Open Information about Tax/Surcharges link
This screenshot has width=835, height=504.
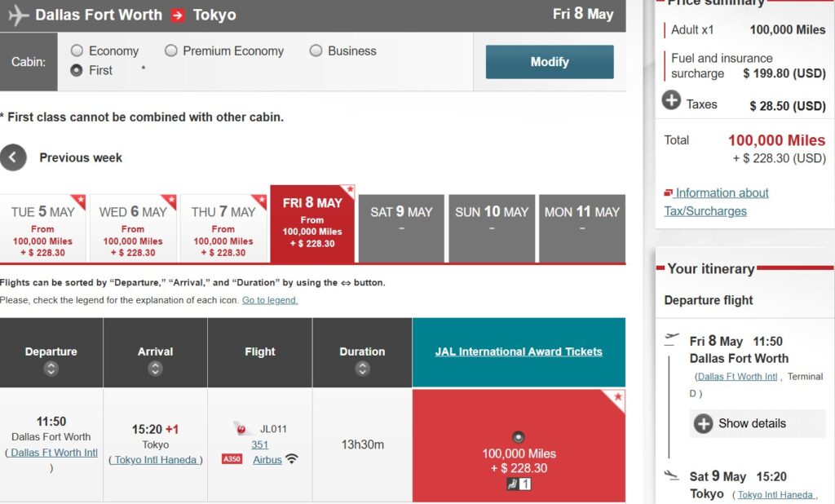point(716,202)
